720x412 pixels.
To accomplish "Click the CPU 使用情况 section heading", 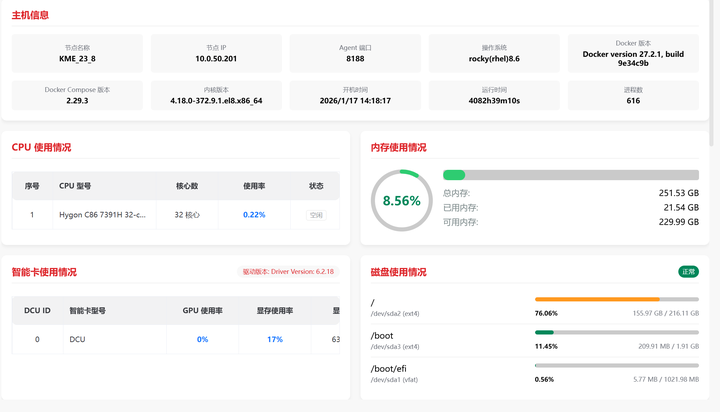I will [x=41, y=147].
